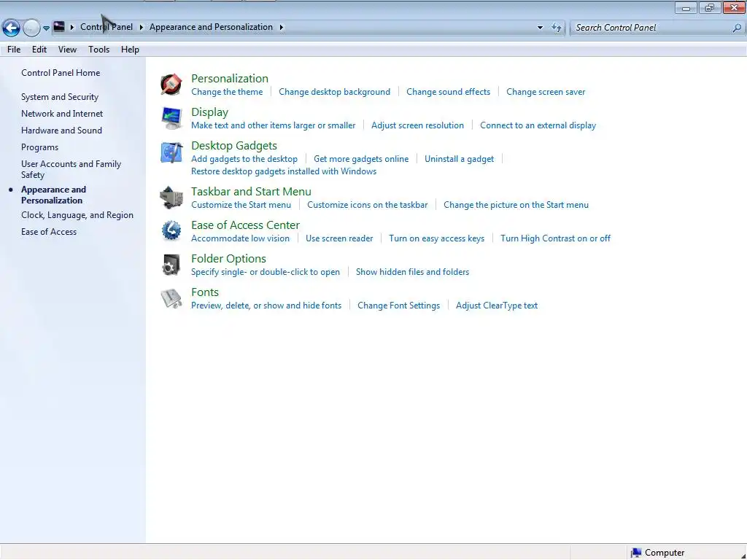Click Customize the Start menu
Viewport: 747px width, 560px height.
tap(241, 205)
